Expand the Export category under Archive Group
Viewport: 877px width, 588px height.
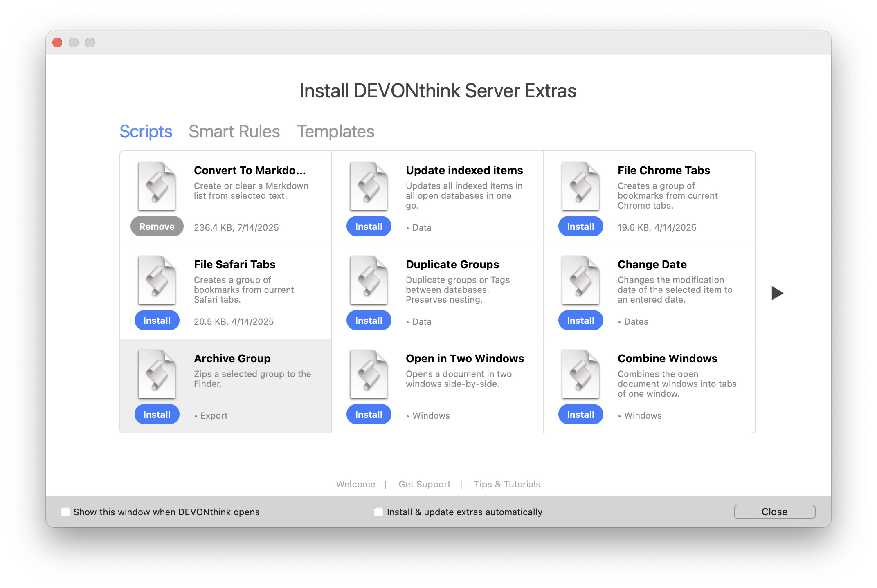[x=211, y=416]
